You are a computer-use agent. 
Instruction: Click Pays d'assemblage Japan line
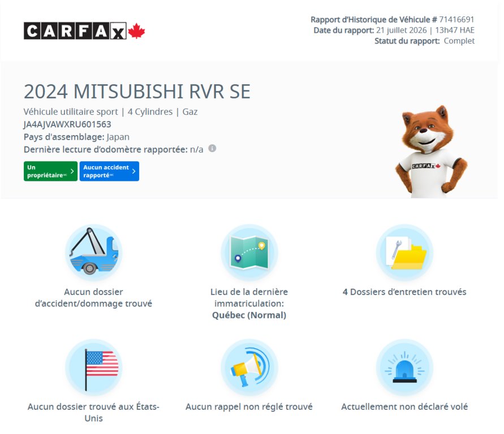(x=76, y=137)
